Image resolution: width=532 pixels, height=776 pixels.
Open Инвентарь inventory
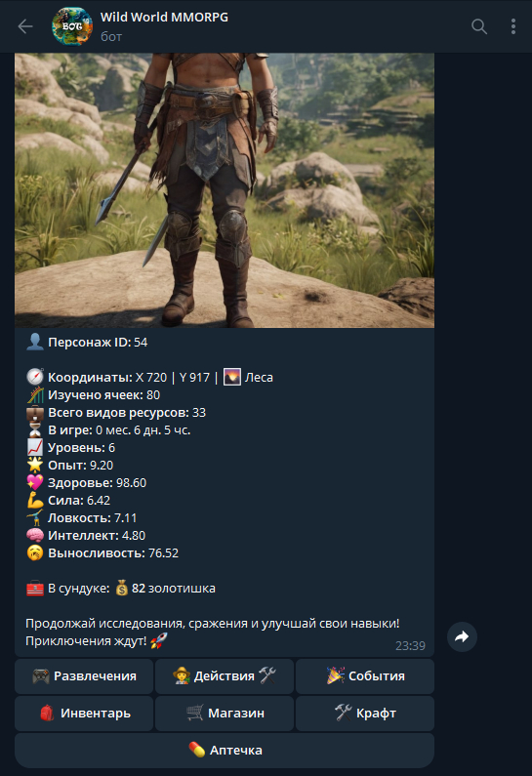click(x=84, y=714)
